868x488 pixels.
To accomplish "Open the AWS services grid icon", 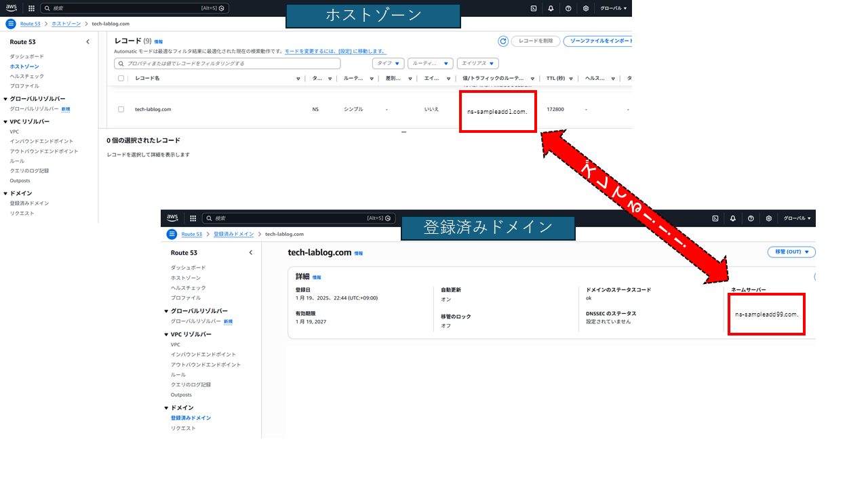I will tap(30, 8).
